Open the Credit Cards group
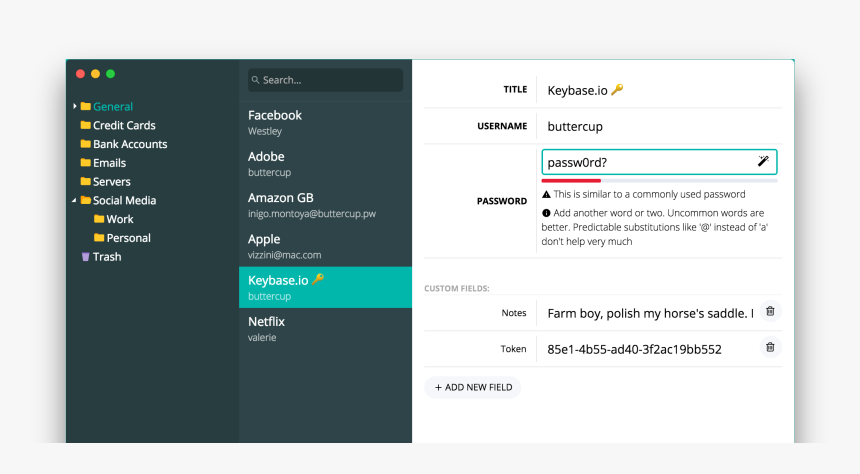The image size is (860, 474). (x=124, y=125)
